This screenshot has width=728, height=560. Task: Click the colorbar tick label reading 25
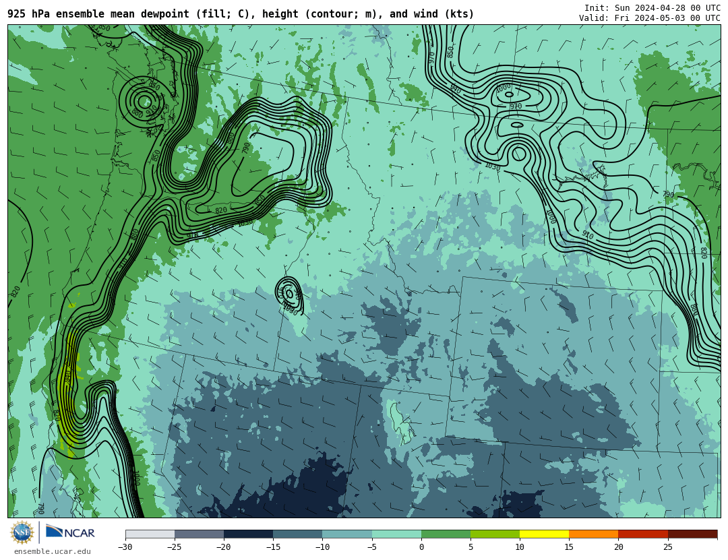(x=667, y=547)
